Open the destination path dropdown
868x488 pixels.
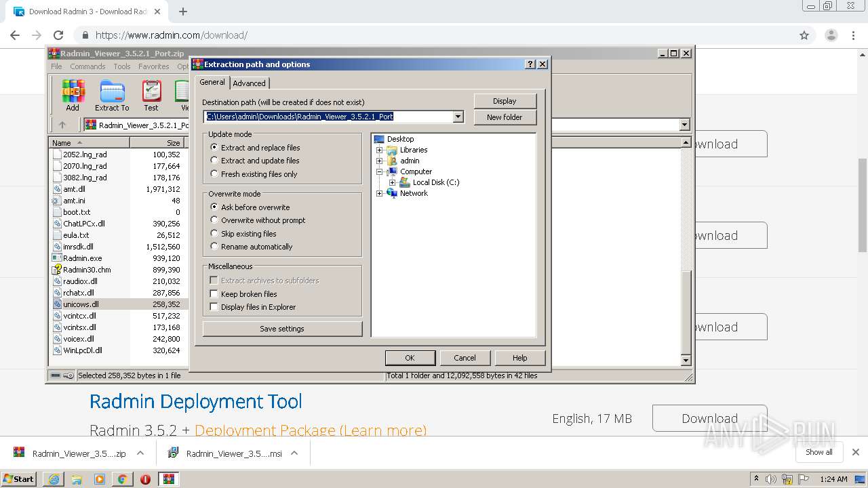click(458, 117)
